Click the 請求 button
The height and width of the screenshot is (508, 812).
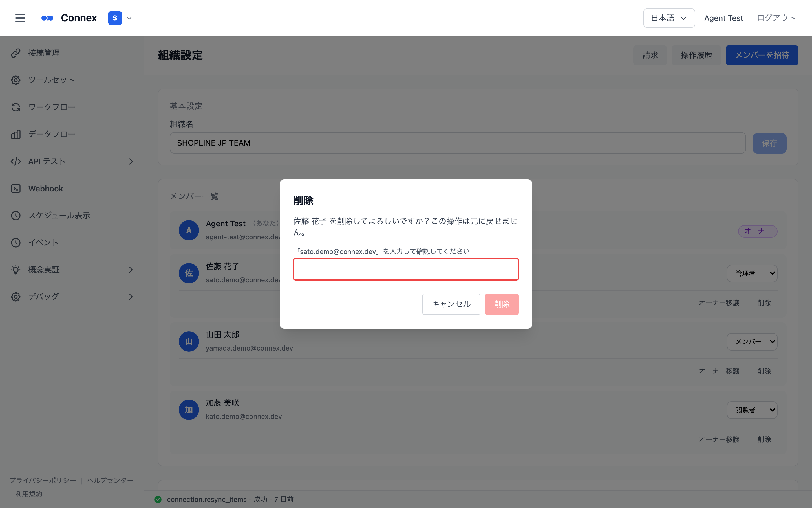click(650, 55)
